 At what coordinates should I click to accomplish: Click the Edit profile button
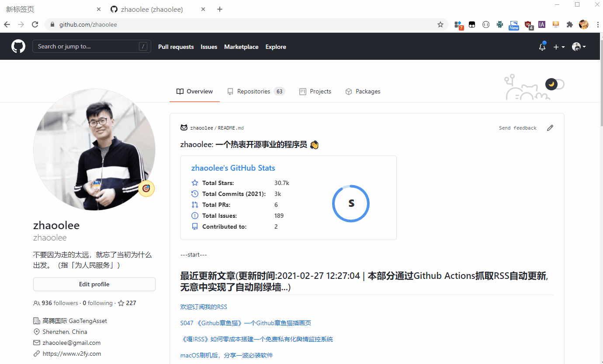coord(94,284)
